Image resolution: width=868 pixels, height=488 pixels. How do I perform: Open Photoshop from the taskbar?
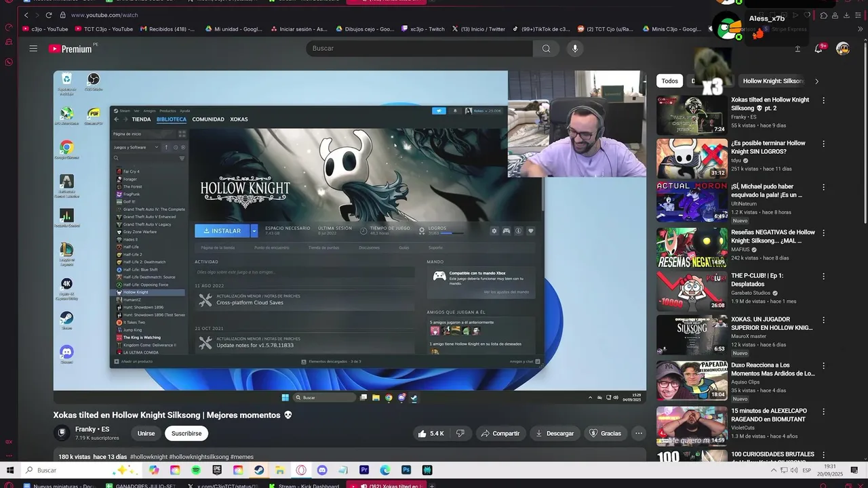(406, 470)
